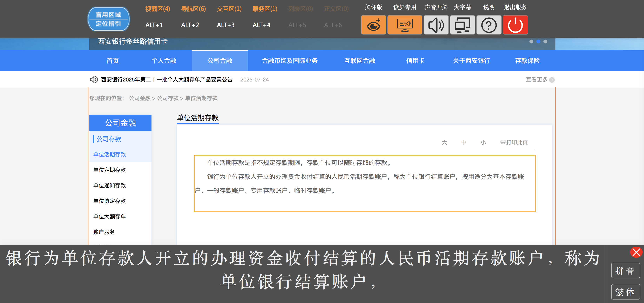Open the 存款保险 navigation tab
Viewport: 644px width, 303px height.
527,61
